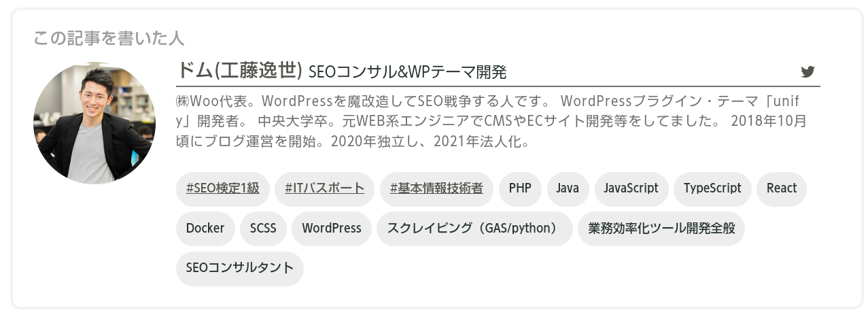This screenshot has width=868, height=319.
Task: Open the ドム(工藤逸世) author name
Action: [x=239, y=70]
